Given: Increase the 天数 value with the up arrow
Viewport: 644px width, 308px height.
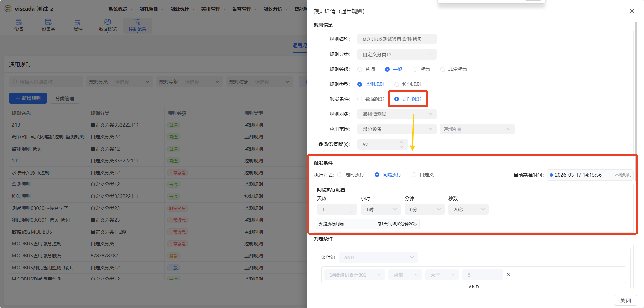Looking at the screenshot, I should click(x=351, y=207).
